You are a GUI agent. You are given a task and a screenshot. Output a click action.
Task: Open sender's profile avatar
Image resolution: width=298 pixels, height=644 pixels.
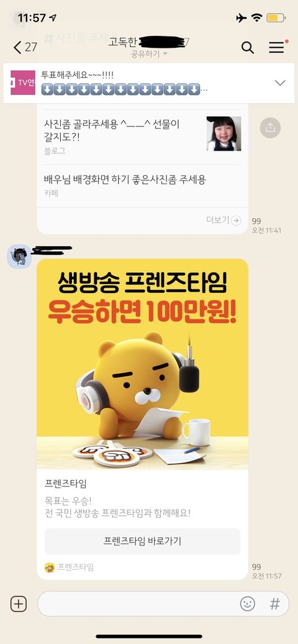[x=19, y=256]
